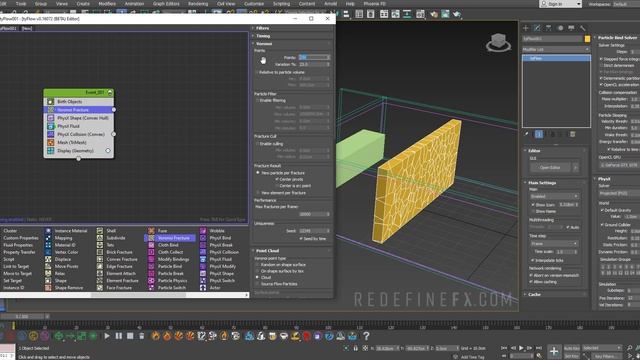Pick the Subdivide operator icon
This screenshot has width=640, height=360.
click(100, 238)
